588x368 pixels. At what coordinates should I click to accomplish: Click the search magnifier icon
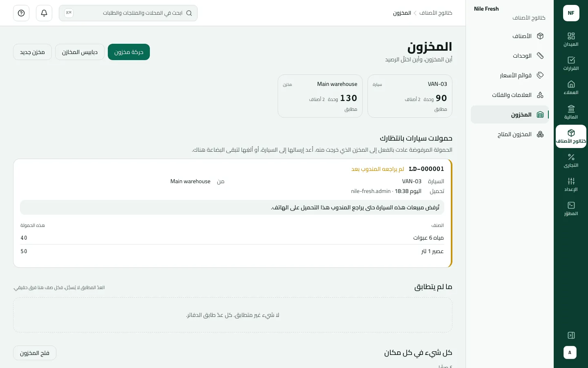click(189, 13)
